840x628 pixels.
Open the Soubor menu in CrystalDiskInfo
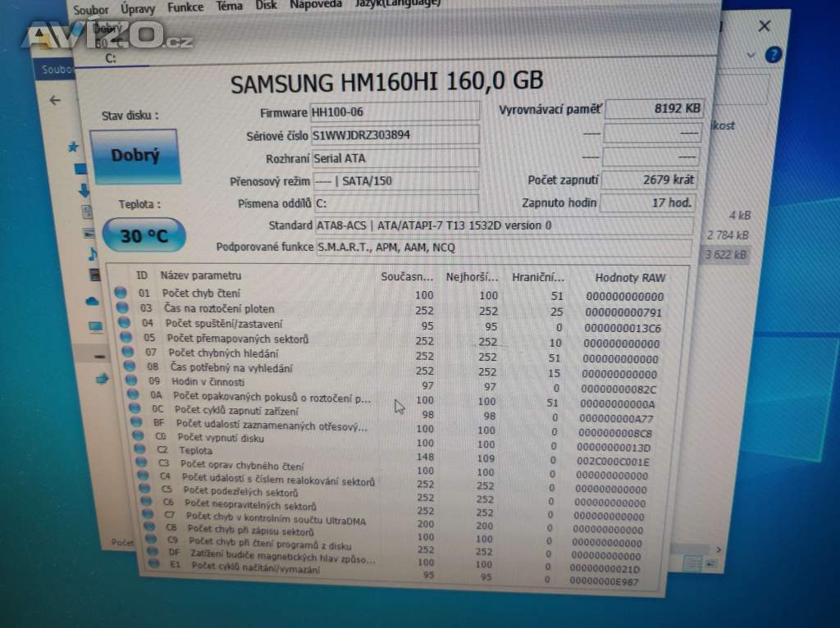click(90, 10)
